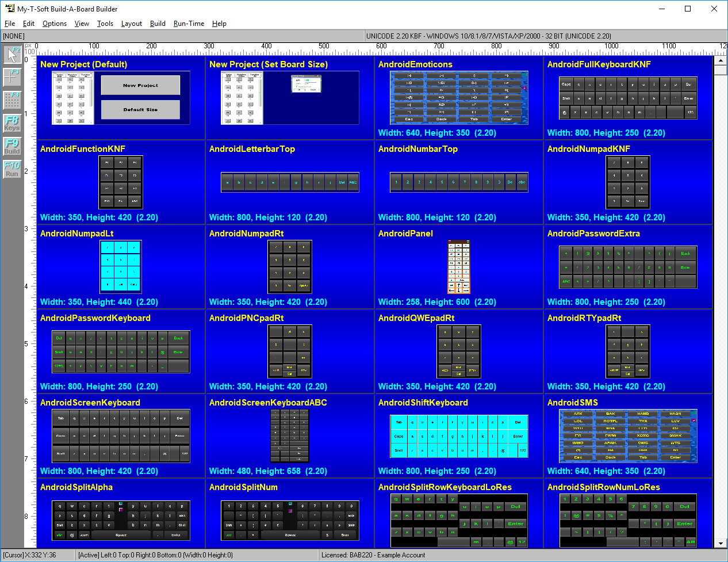Toggle the F4 grid tool

(12, 100)
